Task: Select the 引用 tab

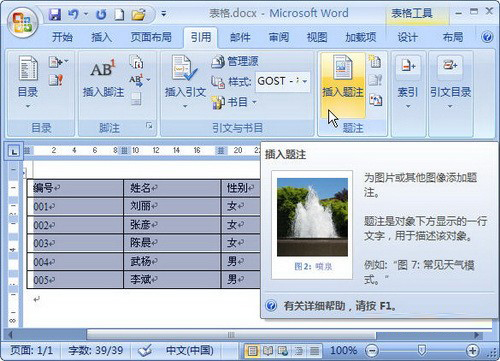Action: click(x=201, y=37)
